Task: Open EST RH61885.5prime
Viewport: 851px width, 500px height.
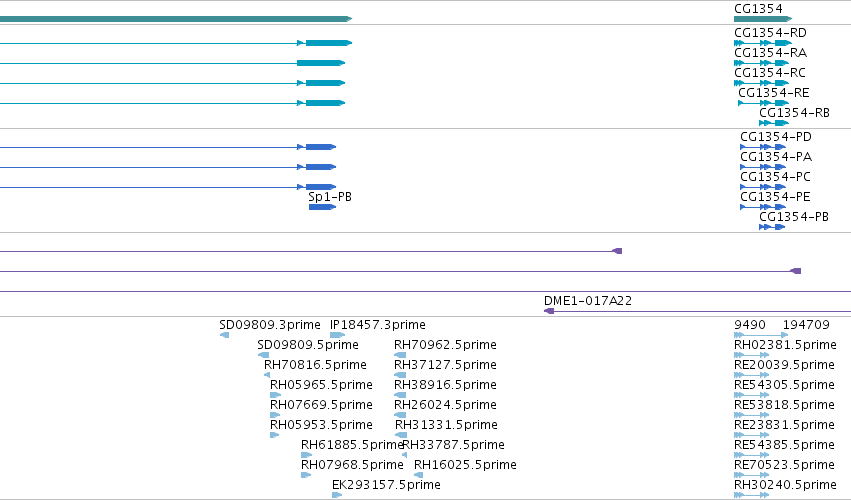Action: tap(352, 445)
